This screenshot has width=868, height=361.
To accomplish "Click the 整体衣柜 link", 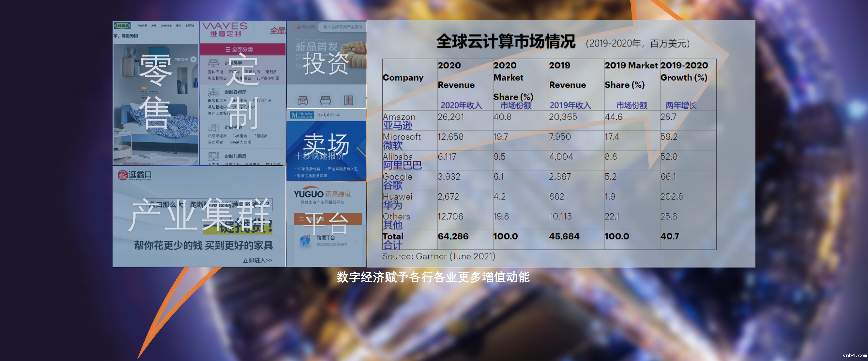I will [x=215, y=72].
